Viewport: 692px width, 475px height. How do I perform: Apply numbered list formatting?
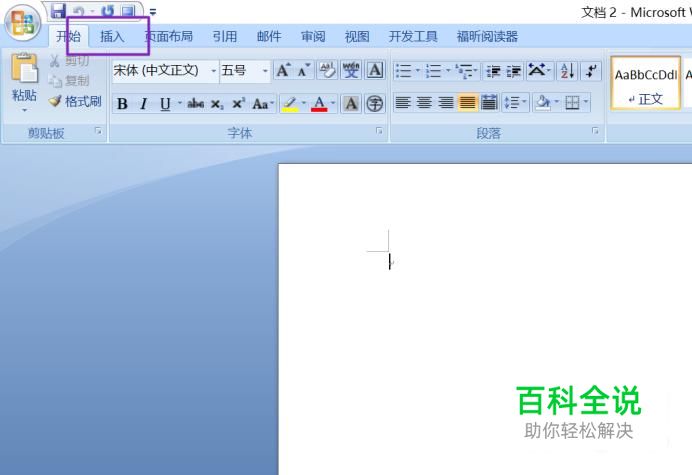[x=433, y=71]
